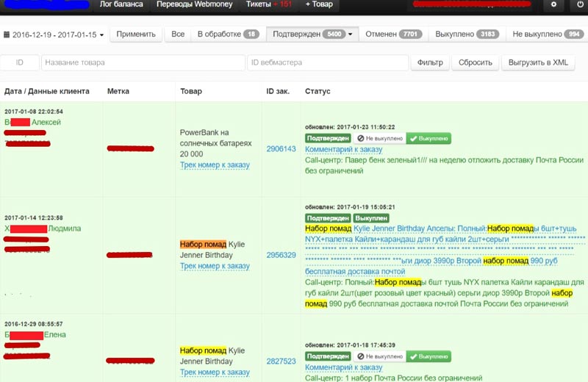The height and width of the screenshot is (382, 588).
Task: Open Трек номер к заказу for order 2827523
Action: [215, 372]
